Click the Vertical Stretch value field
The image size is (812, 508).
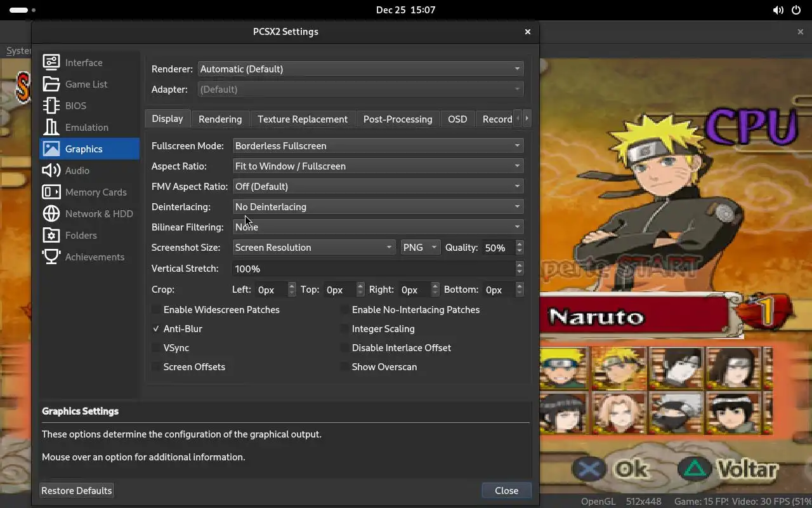(378, 268)
